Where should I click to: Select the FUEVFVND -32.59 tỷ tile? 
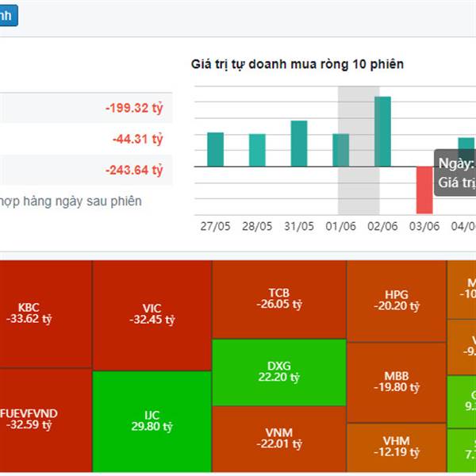click(x=45, y=420)
